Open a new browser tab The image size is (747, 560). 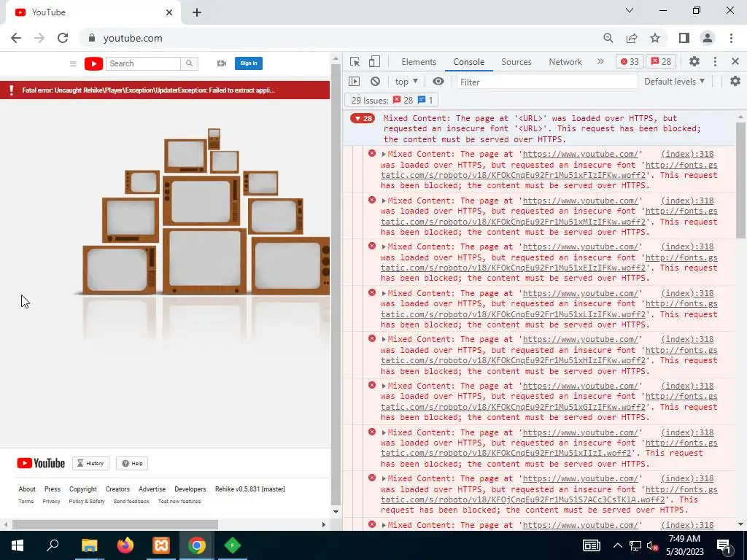197,12
